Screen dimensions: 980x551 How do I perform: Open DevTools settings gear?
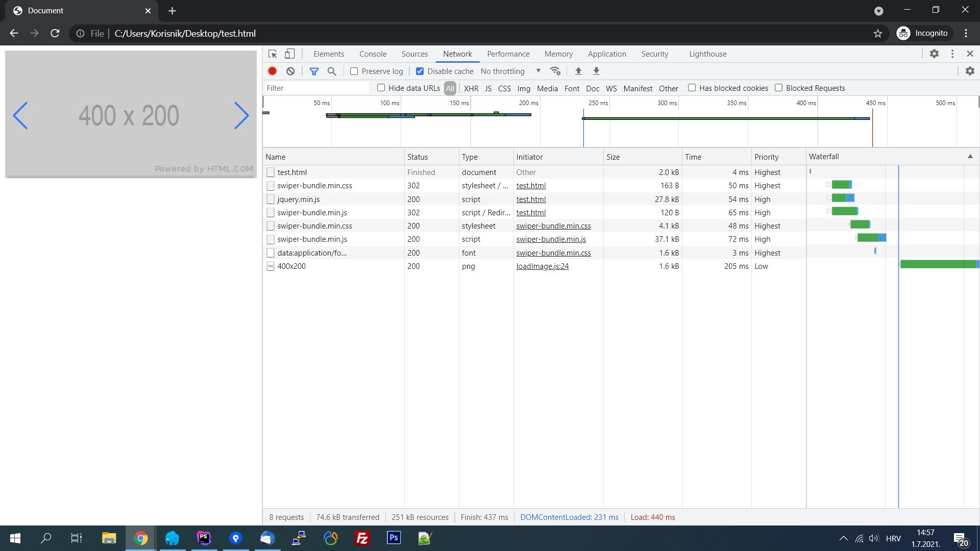935,54
